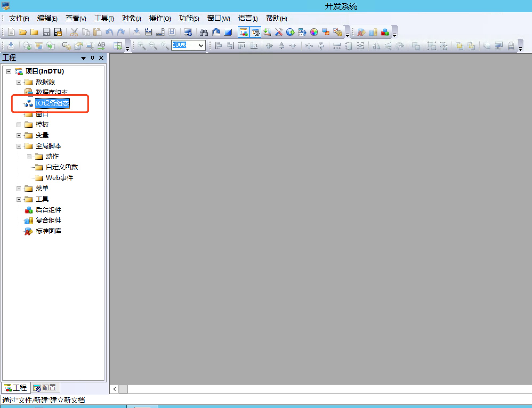Open the 工具(T) menu
Viewport: 532px width, 408px height.
click(x=104, y=18)
